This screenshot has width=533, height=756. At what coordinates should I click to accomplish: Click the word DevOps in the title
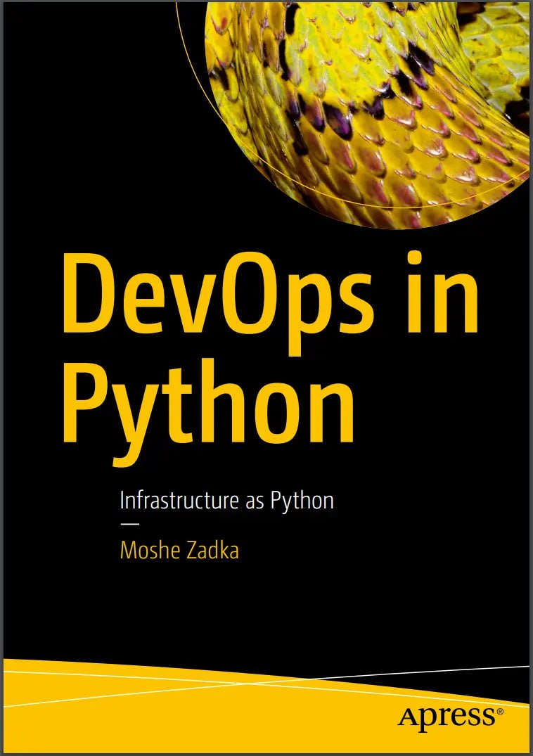click(x=218, y=290)
